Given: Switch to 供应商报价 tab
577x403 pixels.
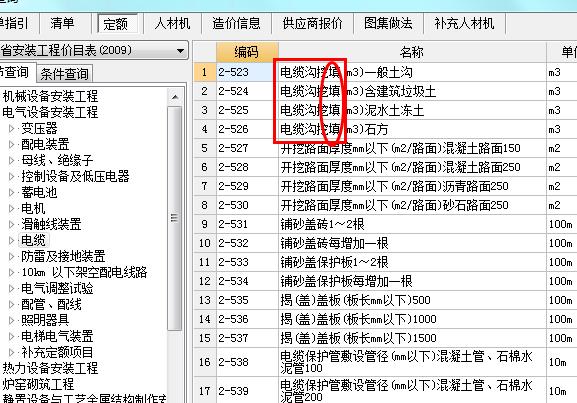Looking at the screenshot, I should coord(312,24).
